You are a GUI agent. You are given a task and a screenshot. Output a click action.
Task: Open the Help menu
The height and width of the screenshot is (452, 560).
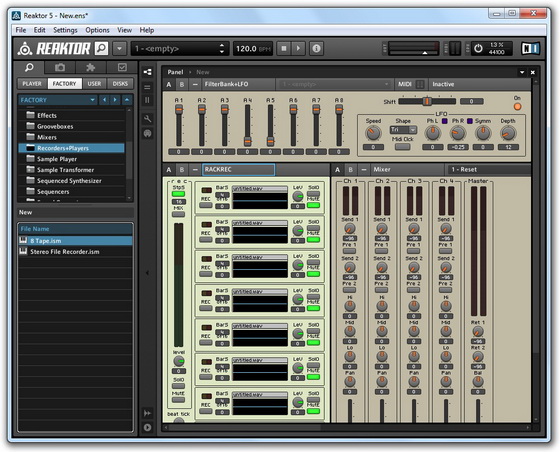[x=147, y=30]
